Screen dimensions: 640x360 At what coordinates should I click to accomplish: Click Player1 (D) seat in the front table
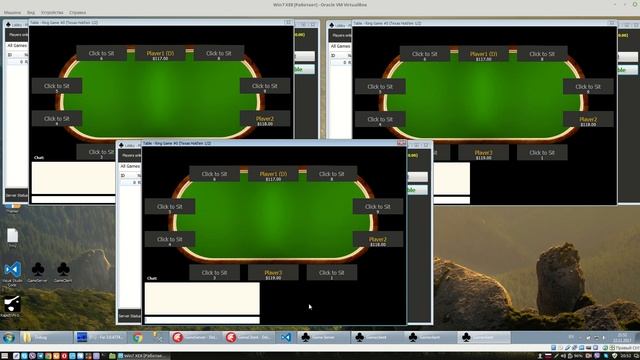(x=273, y=175)
